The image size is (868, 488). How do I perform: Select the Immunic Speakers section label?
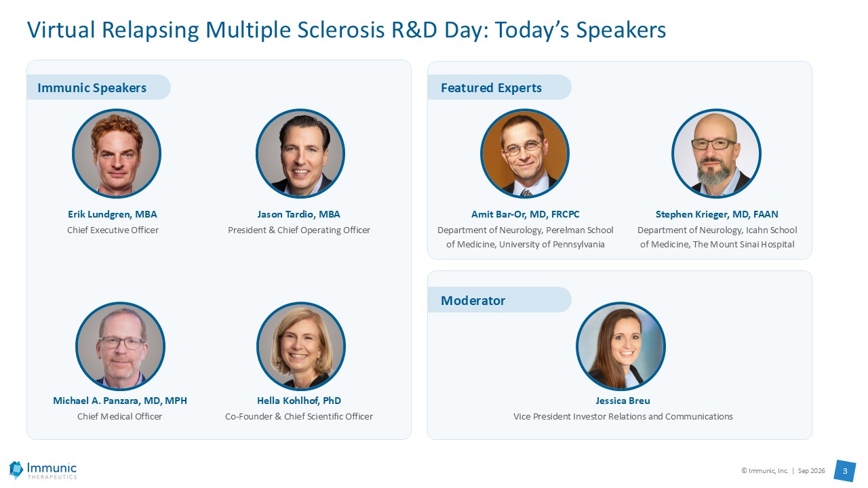92,87
